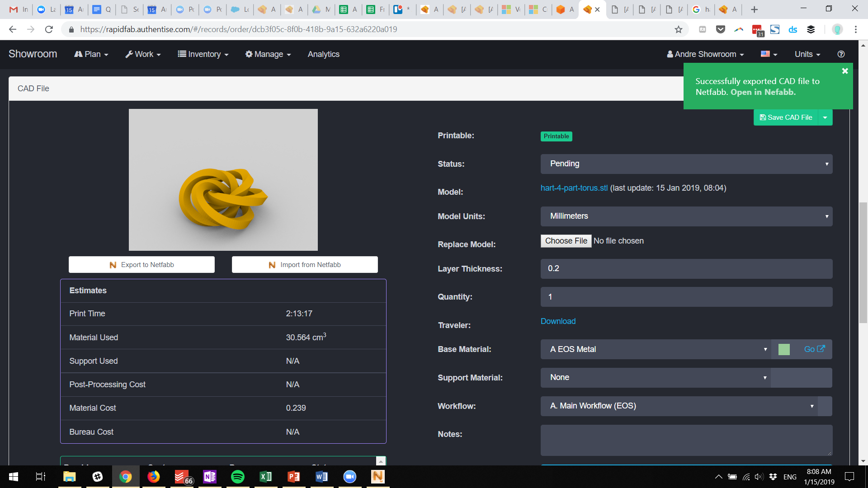
Task: Open Netfabb app in taskbar
Action: (x=377, y=477)
